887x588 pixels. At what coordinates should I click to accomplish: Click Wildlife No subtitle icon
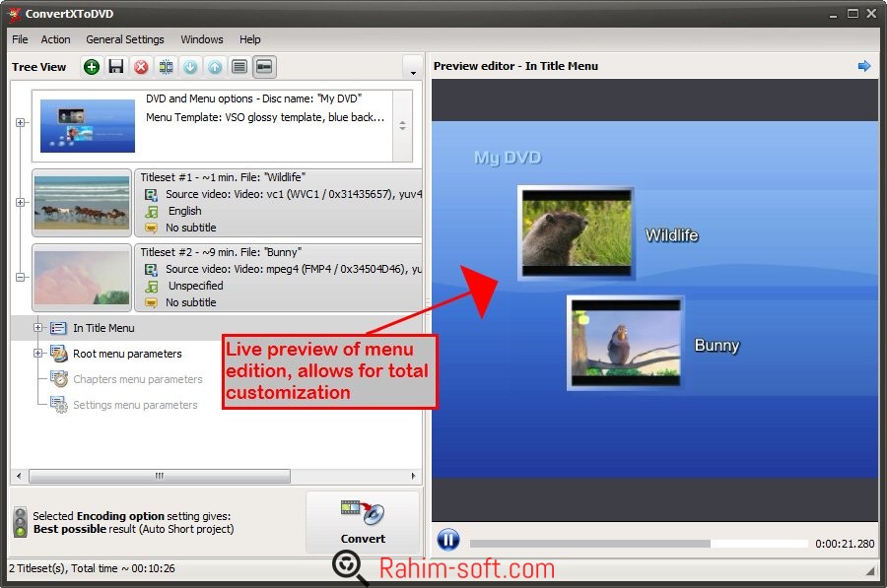click(x=151, y=228)
